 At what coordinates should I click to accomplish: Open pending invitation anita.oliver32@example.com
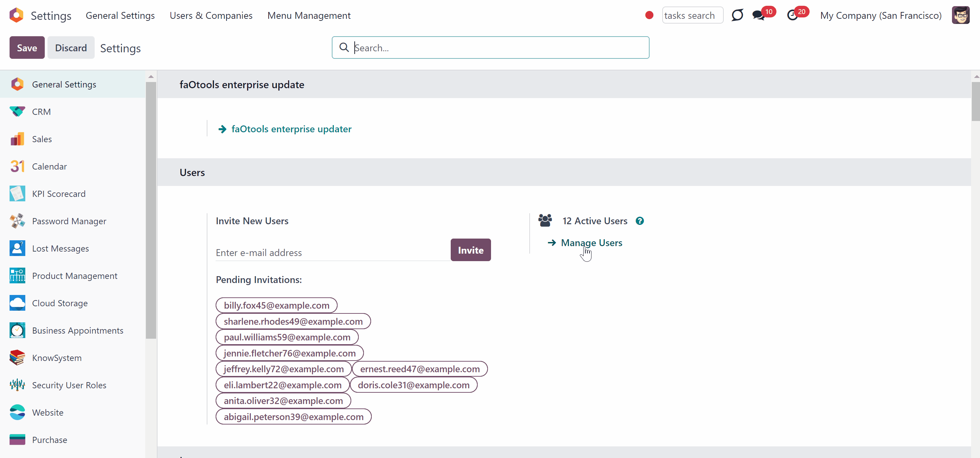(283, 401)
